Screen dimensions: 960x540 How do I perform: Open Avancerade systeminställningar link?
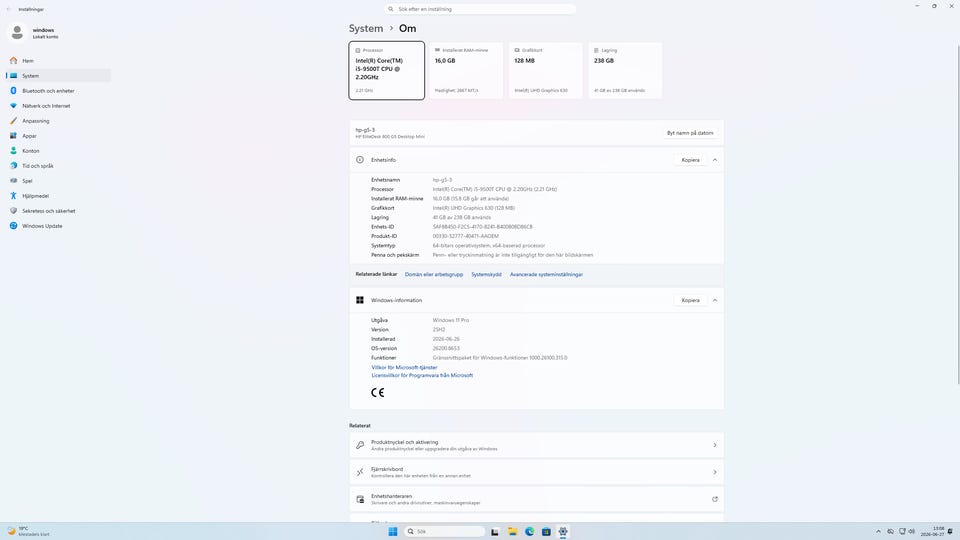[x=546, y=274]
